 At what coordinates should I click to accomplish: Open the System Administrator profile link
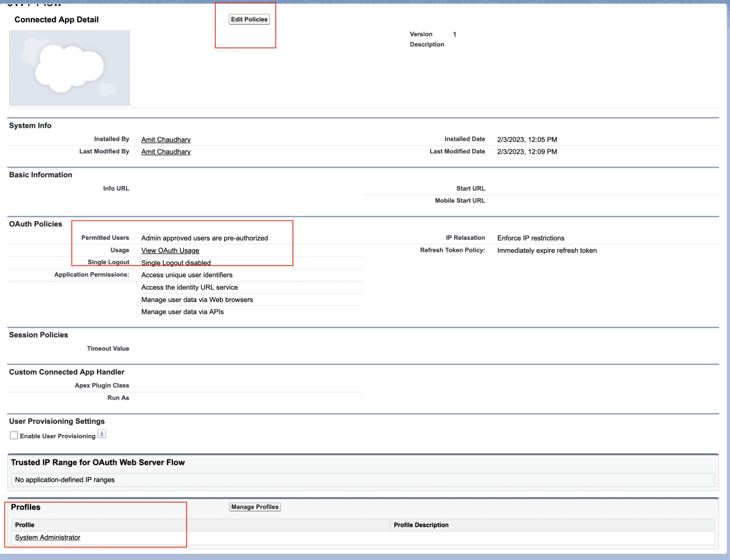click(48, 537)
